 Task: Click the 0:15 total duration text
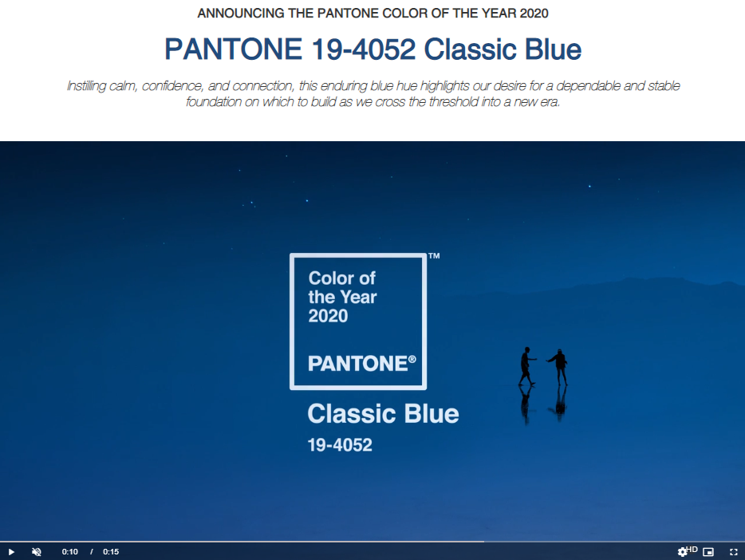tap(111, 551)
